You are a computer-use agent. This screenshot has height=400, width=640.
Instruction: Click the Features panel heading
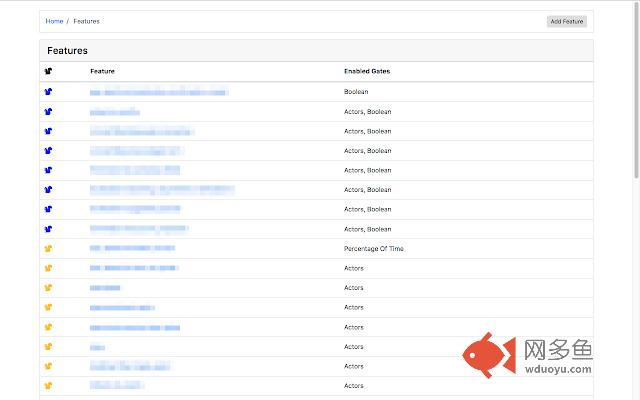67,51
